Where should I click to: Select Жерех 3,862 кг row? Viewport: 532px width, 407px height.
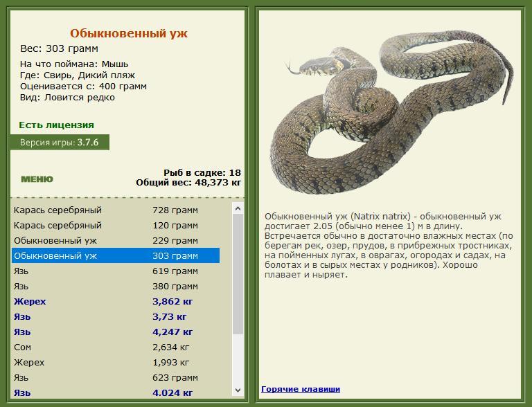(x=116, y=301)
